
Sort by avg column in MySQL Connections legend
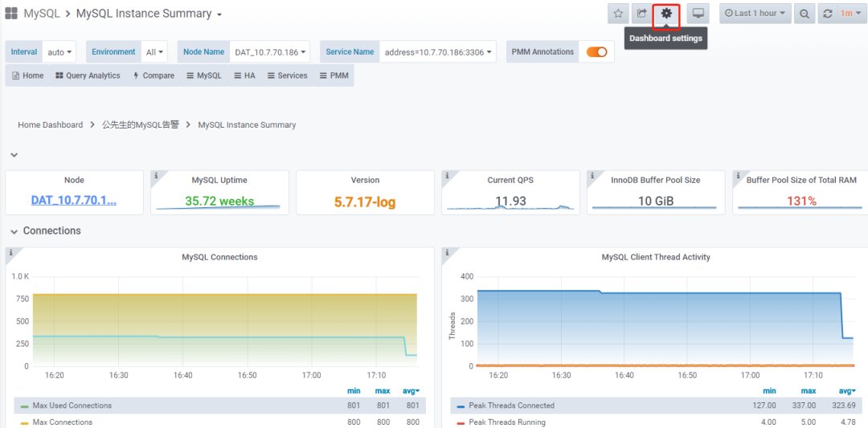tap(411, 391)
